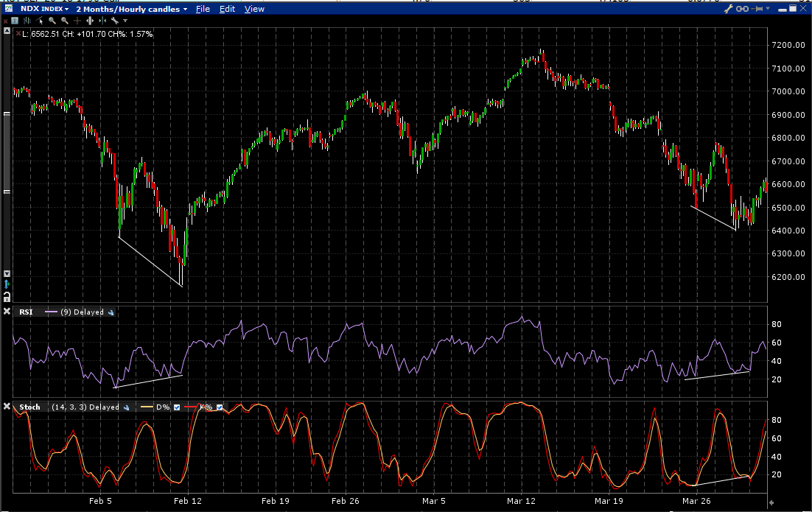Open the View menu
This screenshot has width=812, height=512.
[x=254, y=9]
